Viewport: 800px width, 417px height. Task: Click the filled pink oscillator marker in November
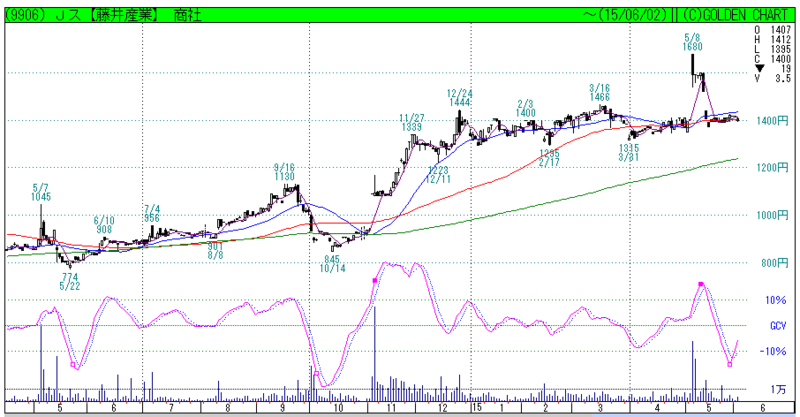click(375, 281)
